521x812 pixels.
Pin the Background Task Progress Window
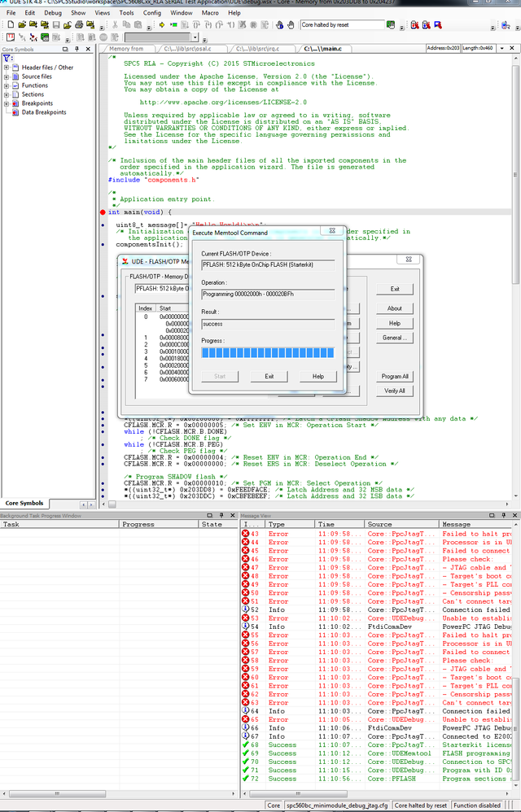221,515
